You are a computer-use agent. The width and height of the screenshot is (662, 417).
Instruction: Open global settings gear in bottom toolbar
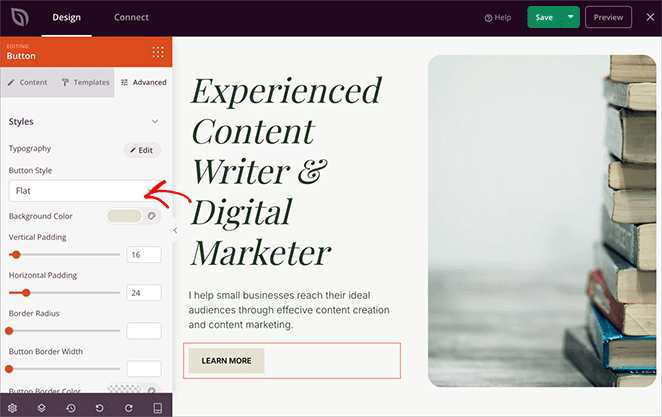click(x=12, y=408)
